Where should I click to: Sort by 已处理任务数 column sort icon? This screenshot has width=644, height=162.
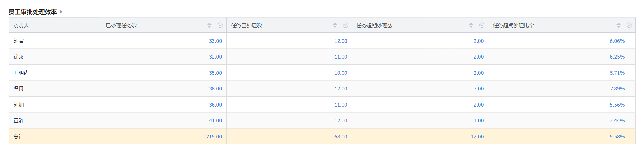pos(209,25)
